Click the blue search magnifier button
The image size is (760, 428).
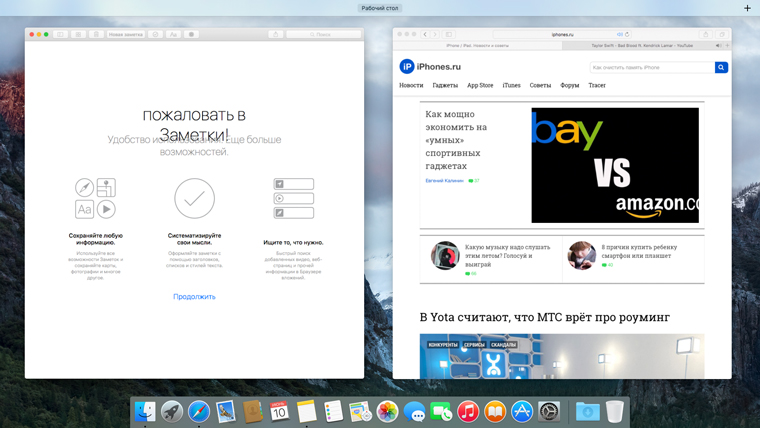pos(721,67)
